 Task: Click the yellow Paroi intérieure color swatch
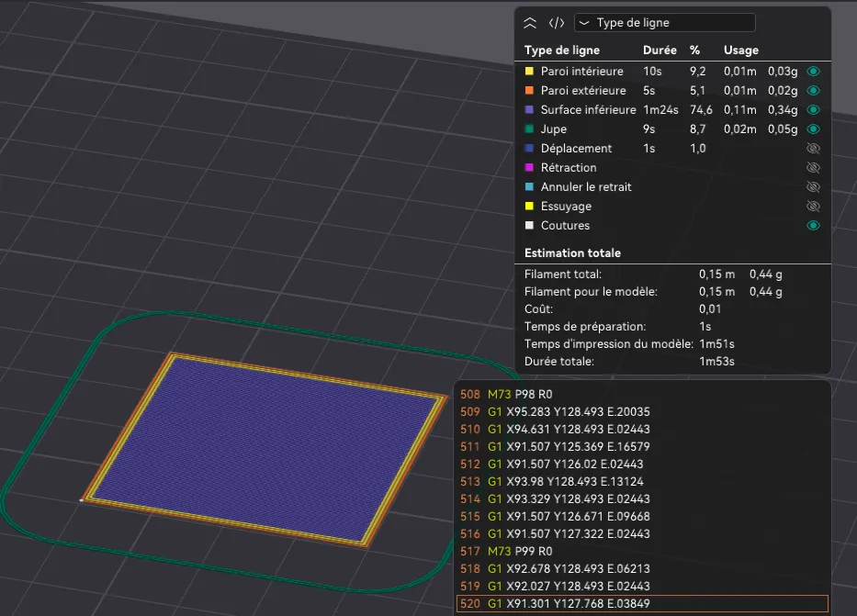pyautogui.click(x=529, y=71)
